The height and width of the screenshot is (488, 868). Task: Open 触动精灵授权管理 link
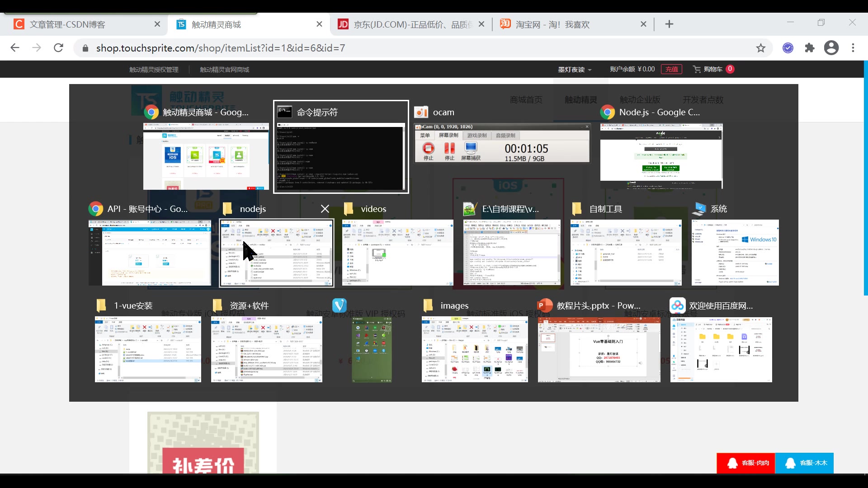(x=154, y=70)
